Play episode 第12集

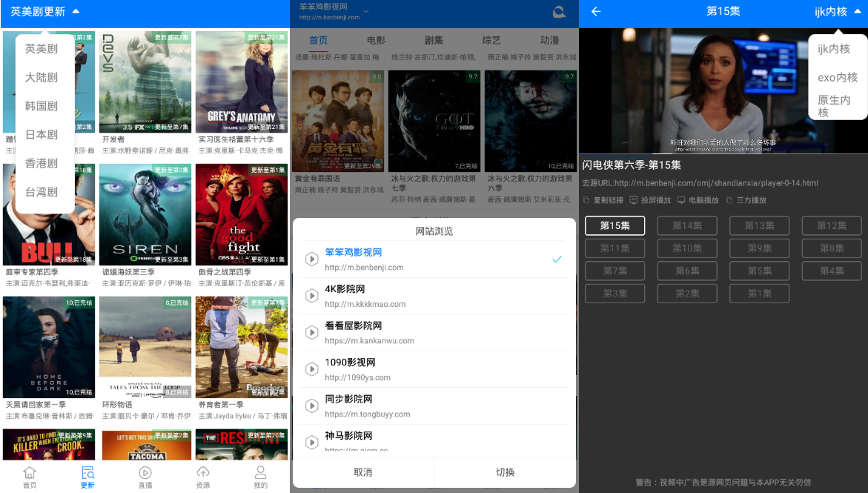[832, 225]
